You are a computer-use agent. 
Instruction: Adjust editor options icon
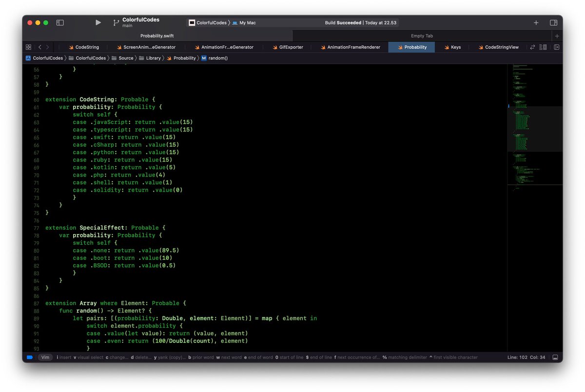(543, 47)
